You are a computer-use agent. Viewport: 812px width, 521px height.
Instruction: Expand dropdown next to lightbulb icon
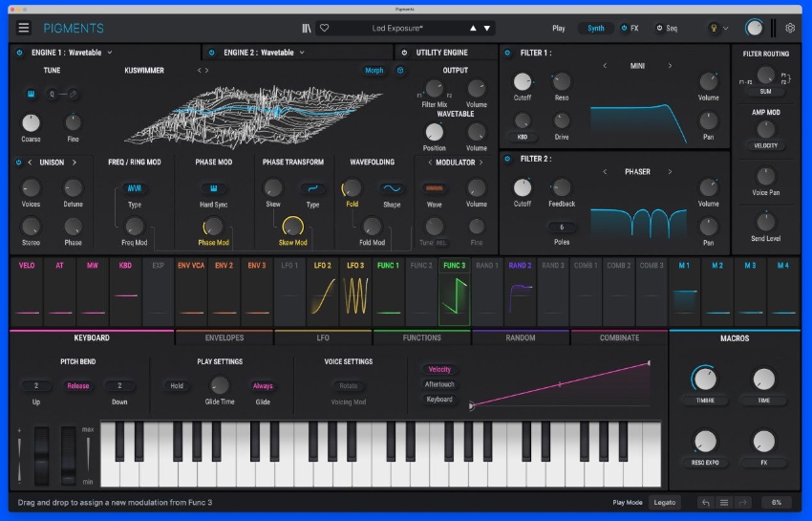[x=725, y=28]
